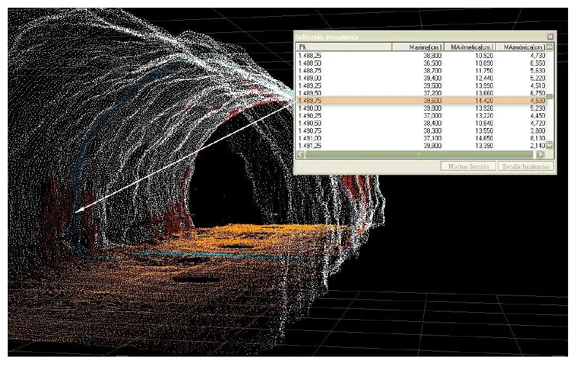The height and width of the screenshot is (374, 588).
Task: Click the horizontal scrollbar left arrow
Action: (x=300, y=154)
